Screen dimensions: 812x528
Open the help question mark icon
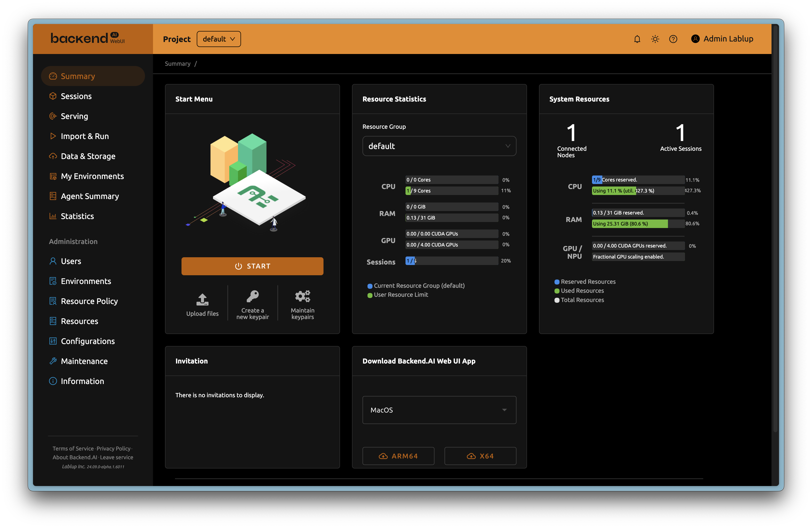tap(673, 39)
